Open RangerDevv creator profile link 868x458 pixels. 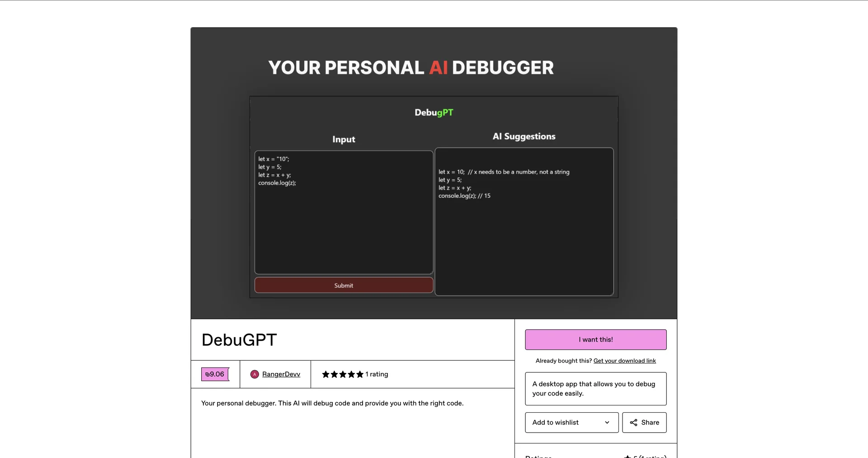(x=281, y=374)
